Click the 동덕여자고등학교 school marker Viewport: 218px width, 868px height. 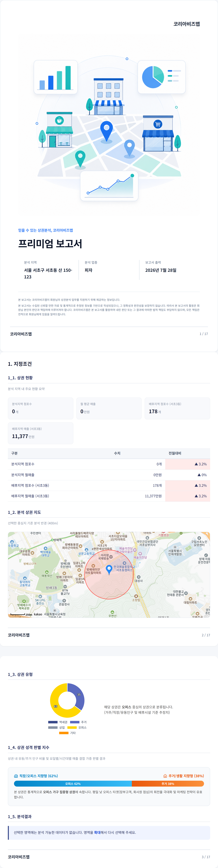click(25, 578)
